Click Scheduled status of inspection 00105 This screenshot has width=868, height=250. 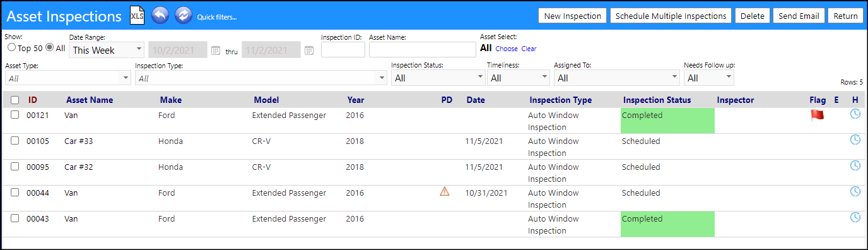coord(641,141)
